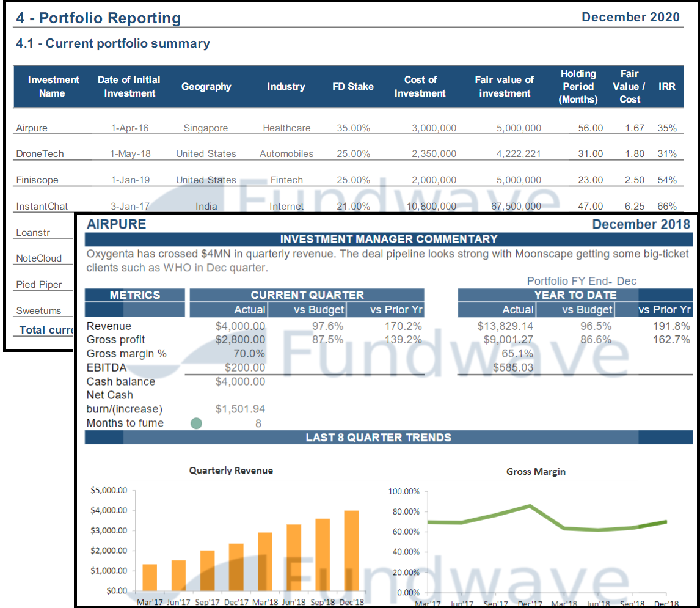Screen dimensions: 700x608
Task: Click the IRR column header
Action: [667, 87]
